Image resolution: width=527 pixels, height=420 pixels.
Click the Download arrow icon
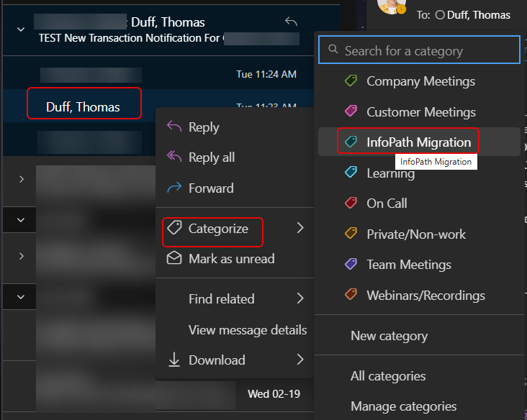(174, 360)
